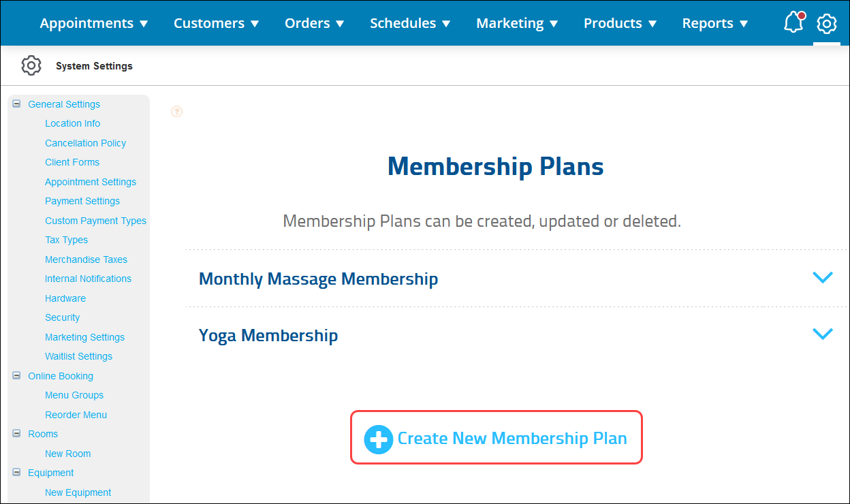The image size is (850, 504).
Task: Open the help question mark icon
Action: pos(176,111)
